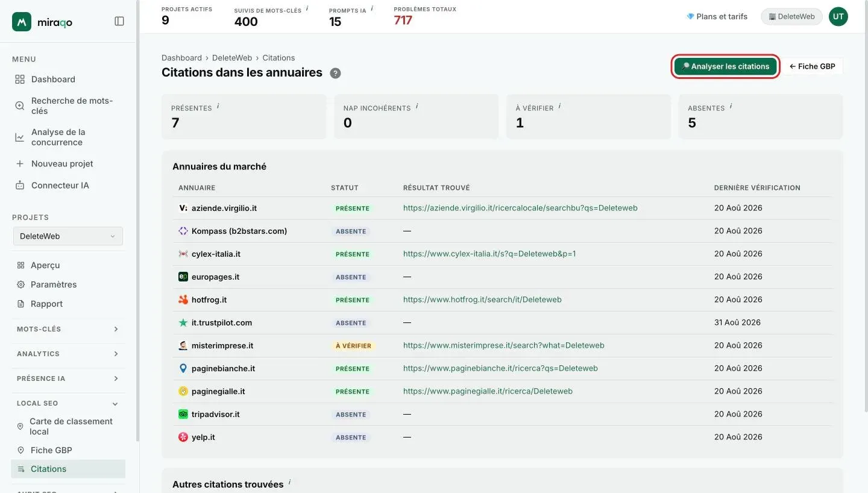Image resolution: width=868 pixels, height=493 pixels.
Task: Click the DeleteWeb pill in the header
Action: [791, 17]
